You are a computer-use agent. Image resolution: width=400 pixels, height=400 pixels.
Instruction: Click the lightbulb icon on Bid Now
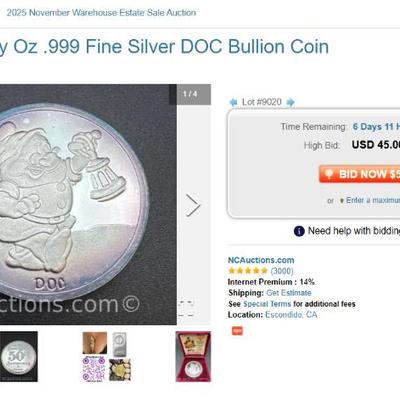(329, 174)
